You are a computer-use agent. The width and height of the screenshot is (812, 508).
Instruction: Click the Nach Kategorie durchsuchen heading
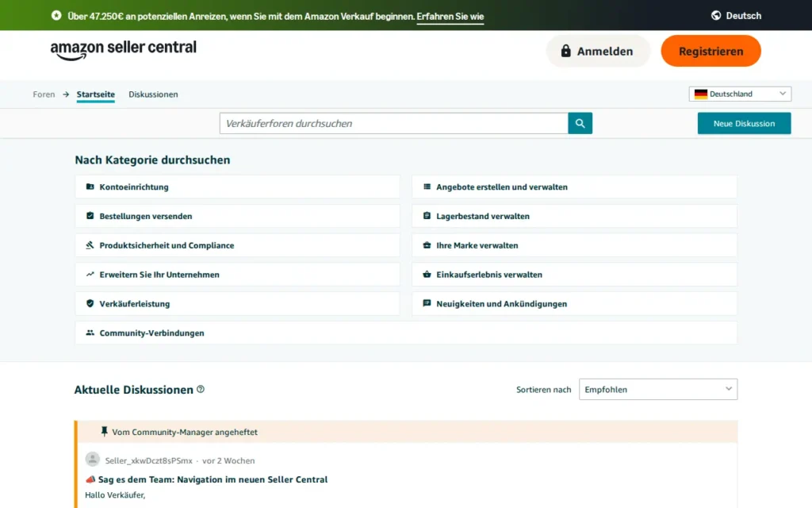click(x=152, y=160)
